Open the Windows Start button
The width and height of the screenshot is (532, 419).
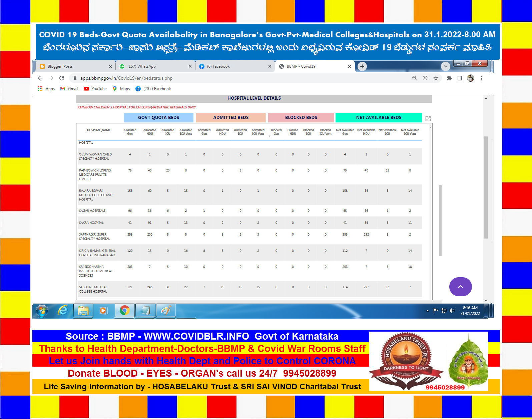coord(42,311)
